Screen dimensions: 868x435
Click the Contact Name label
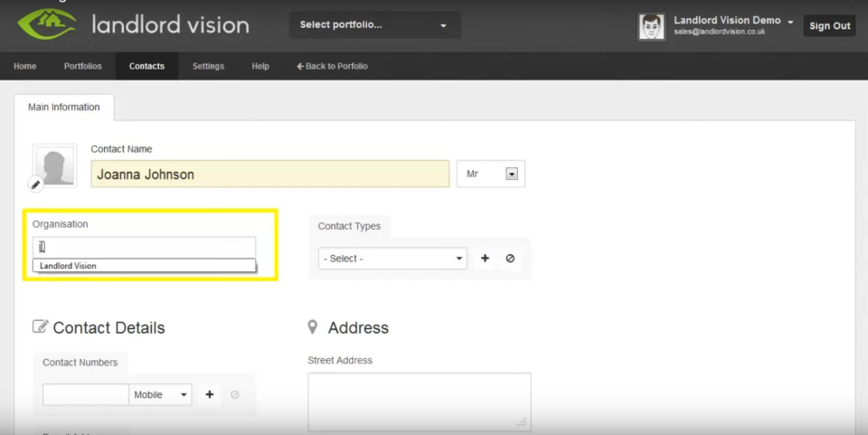coord(121,149)
